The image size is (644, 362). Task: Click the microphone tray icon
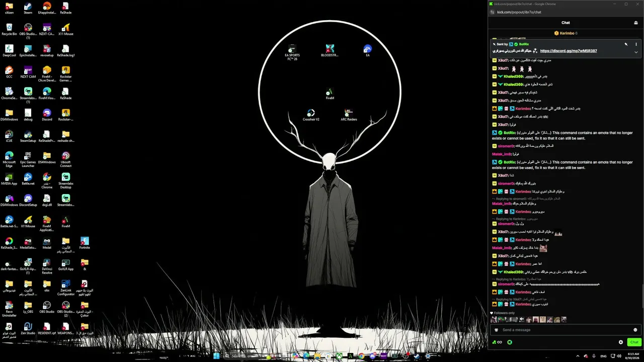pyautogui.click(x=594, y=356)
